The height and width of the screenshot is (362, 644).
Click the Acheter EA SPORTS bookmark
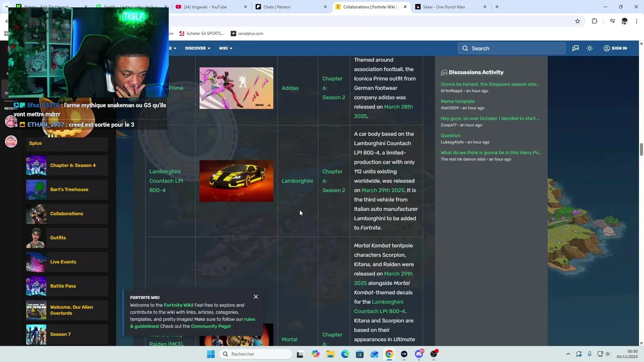[x=201, y=34]
